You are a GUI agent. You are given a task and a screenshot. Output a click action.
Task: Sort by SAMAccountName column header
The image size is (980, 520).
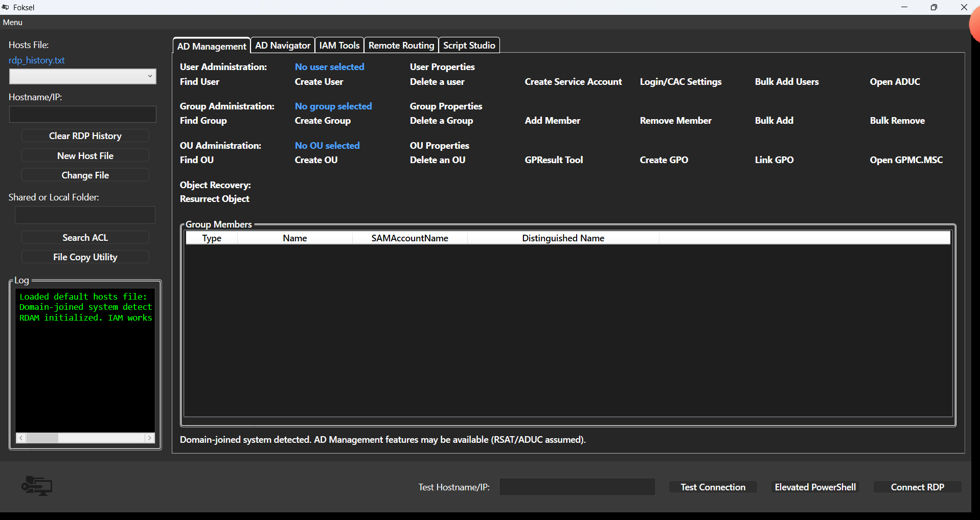pyautogui.click(x=410, y=238)
